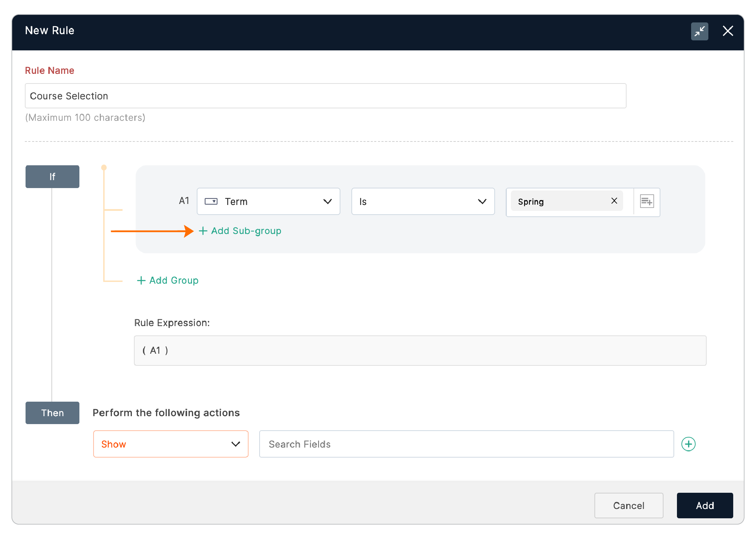Expand the Is operator dropdown
Viewport: 756px width, 539px height.
[423, 202]
